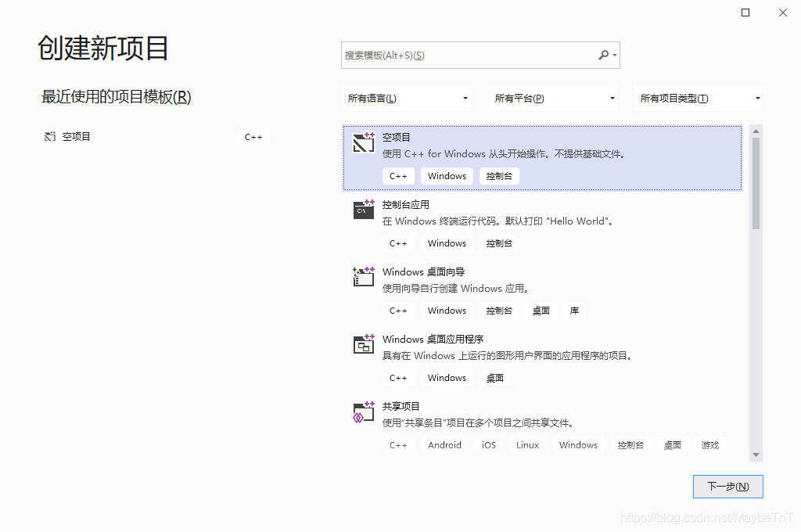Click the 空项目 template icon in list

pyautogui.click(x=364, y=142)
